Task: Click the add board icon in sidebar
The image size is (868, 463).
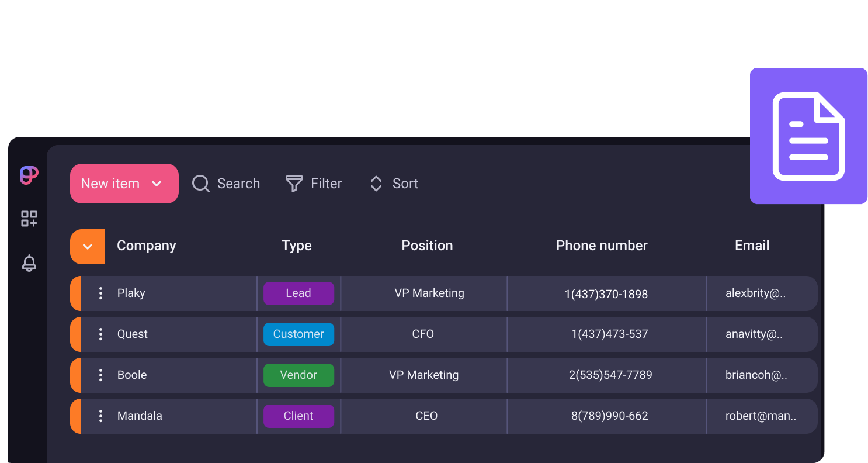Action: (x=28, y=219)
